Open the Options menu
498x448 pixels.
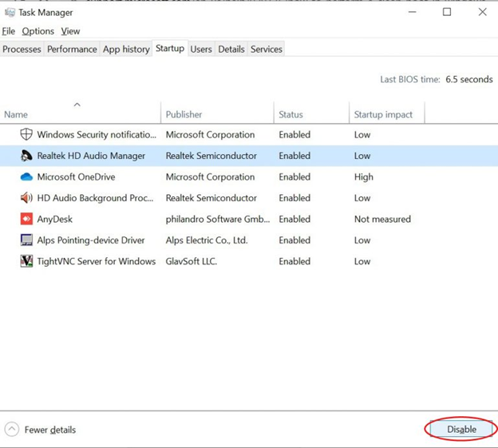click(x=38, y=31)
